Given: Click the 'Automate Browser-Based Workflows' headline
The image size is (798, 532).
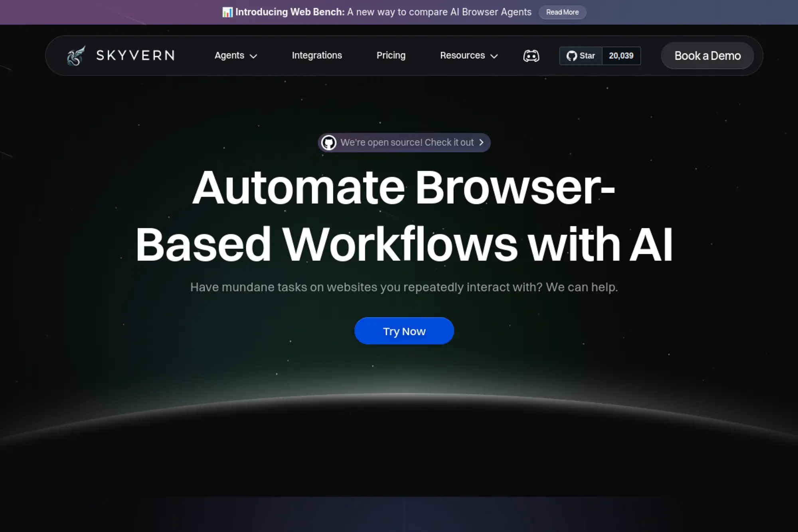Looking at the screenshot, I should click(x=404, y=216).
